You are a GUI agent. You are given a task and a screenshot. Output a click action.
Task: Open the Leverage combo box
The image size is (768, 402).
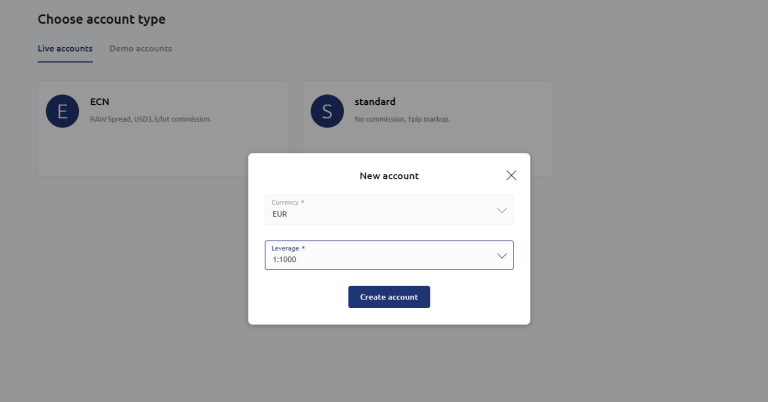(389, 255)
